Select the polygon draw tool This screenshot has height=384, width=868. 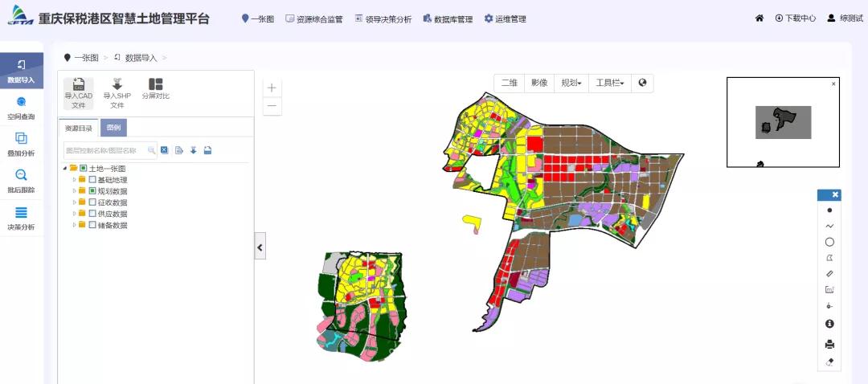[829, 258]
